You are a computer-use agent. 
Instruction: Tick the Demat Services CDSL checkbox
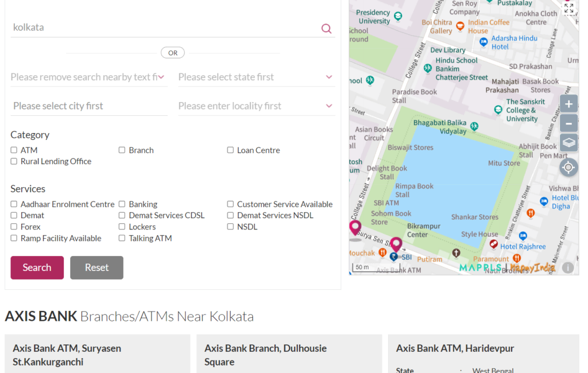tap(122, 215)
